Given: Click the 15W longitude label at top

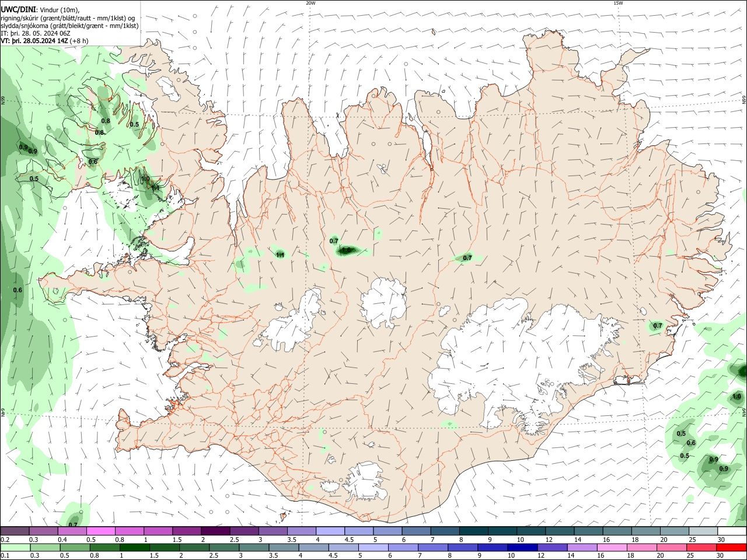Looking at the screenshot, I should 618,3.
